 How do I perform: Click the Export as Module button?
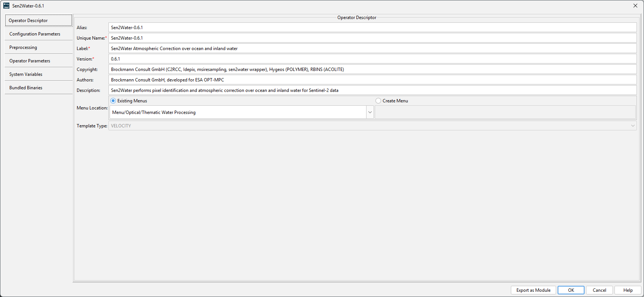(x=533, y=290)
